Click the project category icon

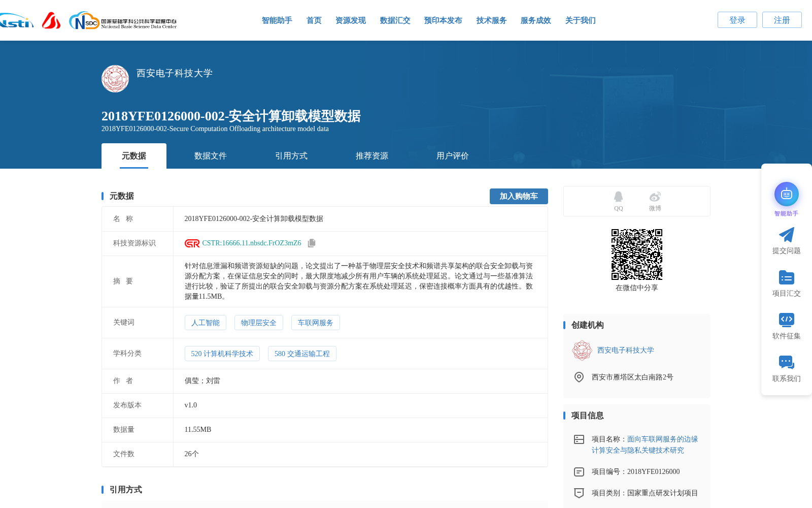pyautogui.click(x=579, y=493)
